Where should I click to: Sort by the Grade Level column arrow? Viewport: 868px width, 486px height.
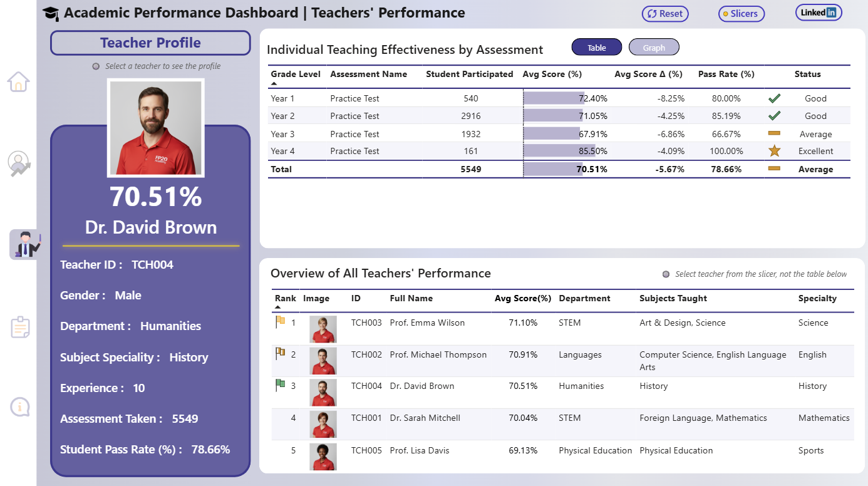point(274,83)
